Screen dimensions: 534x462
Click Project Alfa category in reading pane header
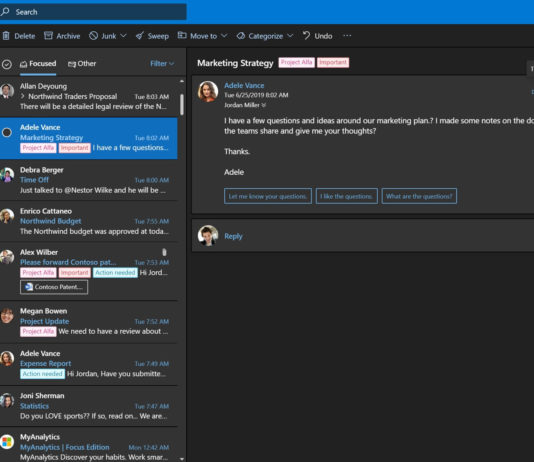(296, 63)
